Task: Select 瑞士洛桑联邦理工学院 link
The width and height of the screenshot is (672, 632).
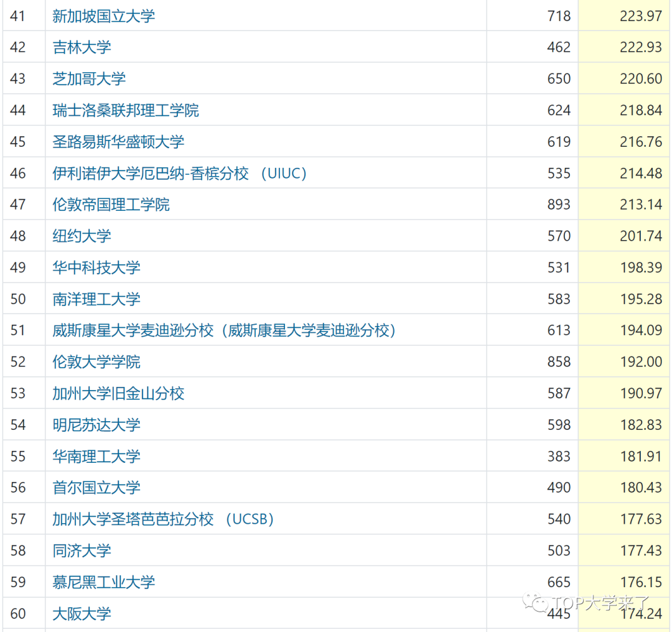Action: 126,111
